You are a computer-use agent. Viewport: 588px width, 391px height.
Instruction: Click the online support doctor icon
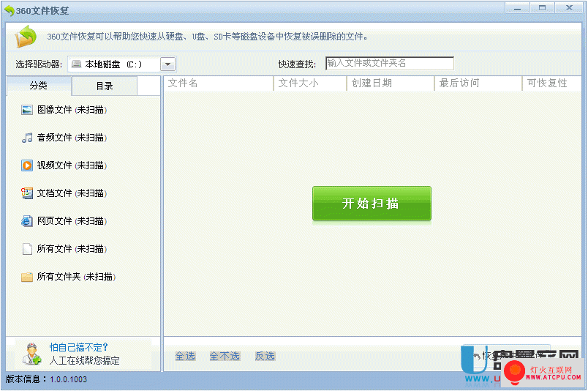tap(31, 354)
